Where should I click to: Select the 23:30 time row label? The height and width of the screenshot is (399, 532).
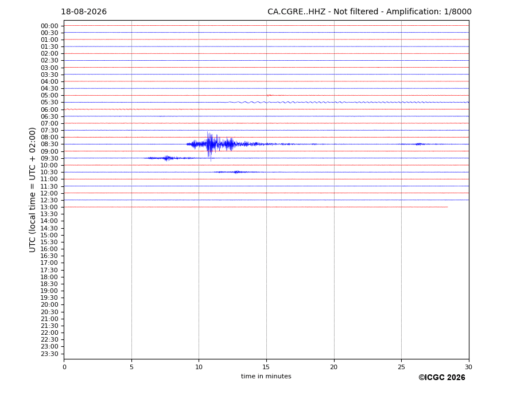point(49,354)
